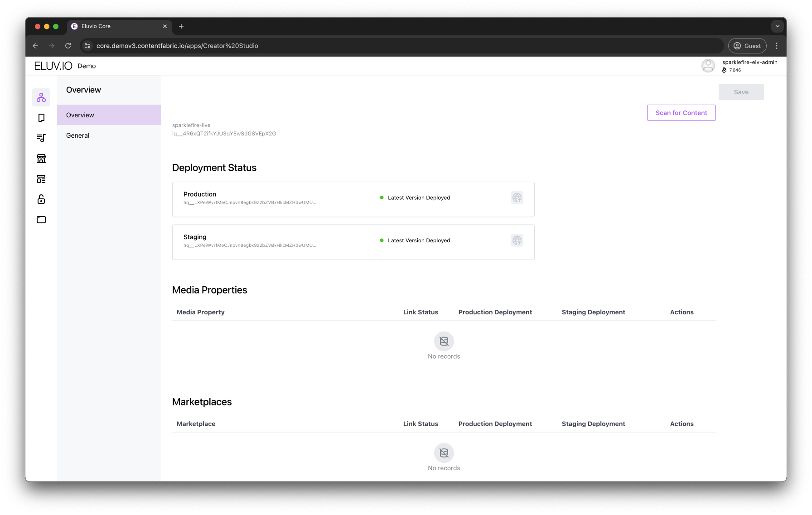Click the ELUV.IO logo
The image size is (812, 515).
53,66
